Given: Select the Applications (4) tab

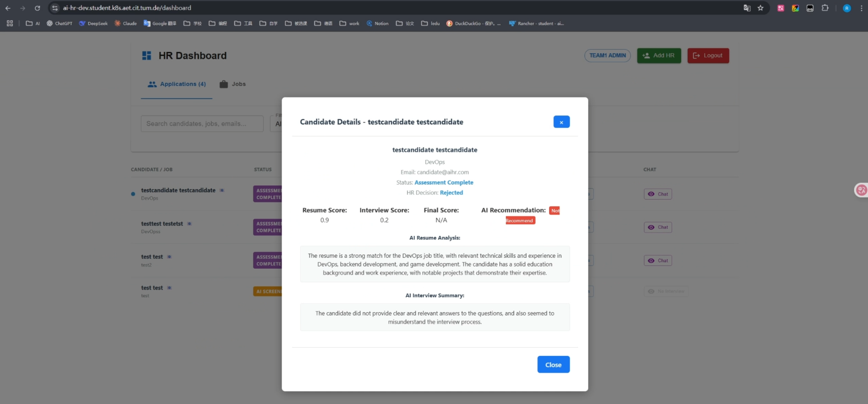Looking at the screenshot, I should coord(177,84).
